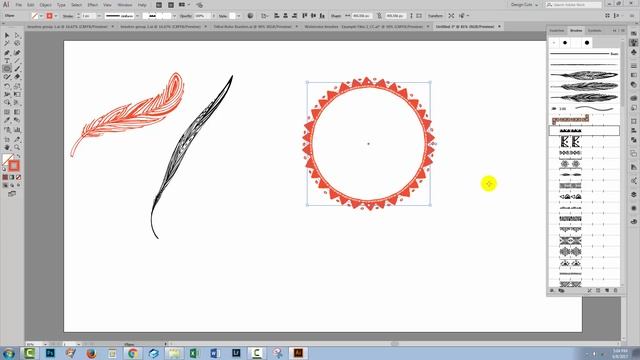Select the Paintbrush tool

[x=17, y=69]
